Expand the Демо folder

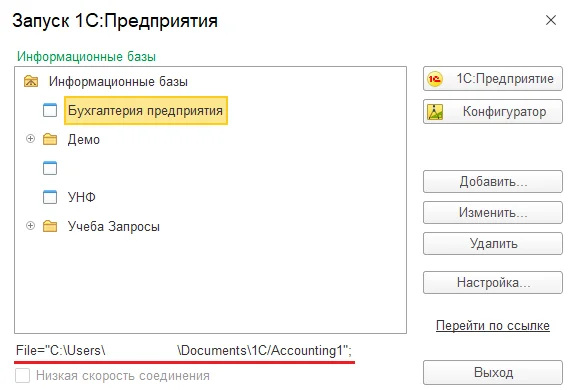click(x=31, y=139)
